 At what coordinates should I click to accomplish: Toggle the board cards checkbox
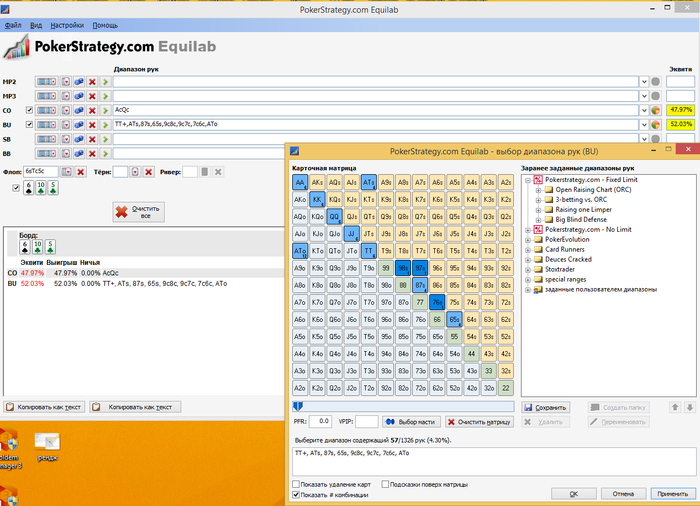pyautogui.click(x=16, y=188)
